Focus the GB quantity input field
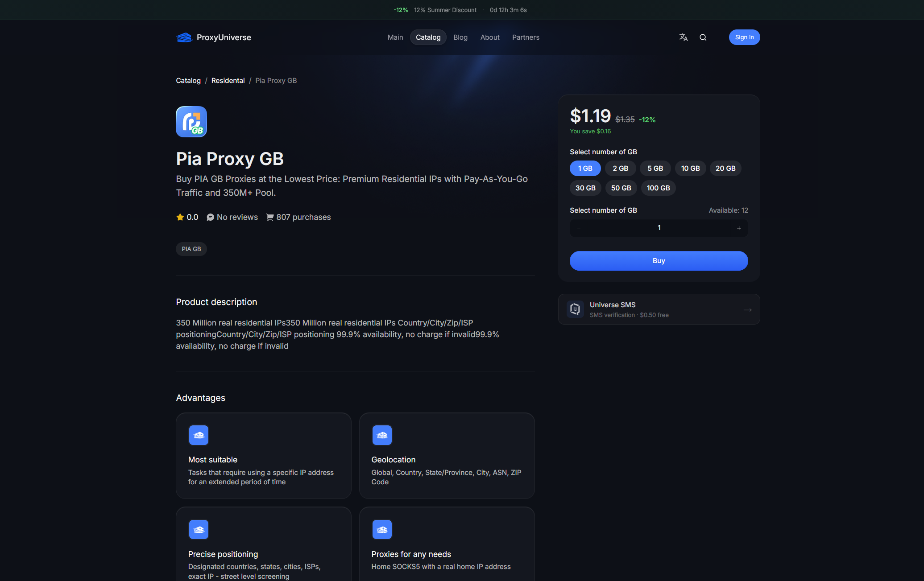This screenshot has height=581, width=924. point(659,228)
